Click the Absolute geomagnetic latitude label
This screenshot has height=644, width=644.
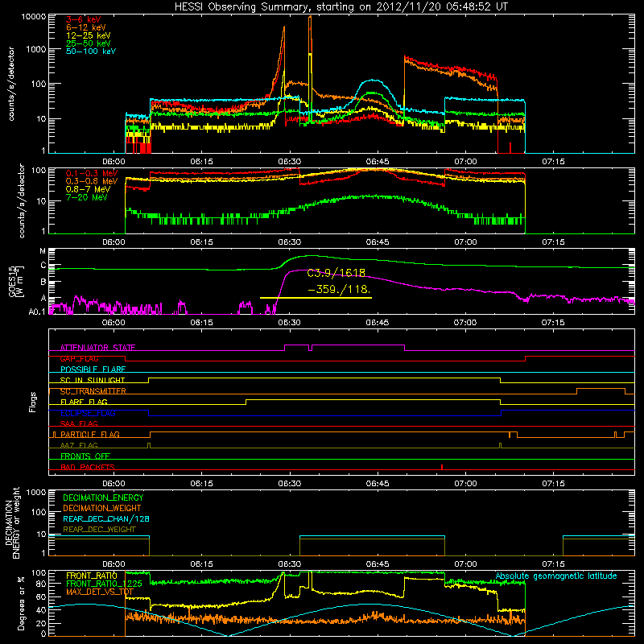[x=556, y=576]
